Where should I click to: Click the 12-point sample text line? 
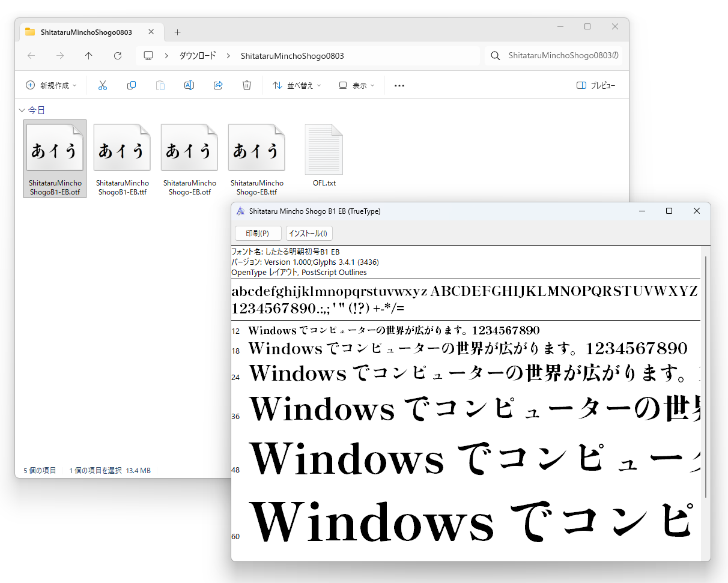[394, 331]
